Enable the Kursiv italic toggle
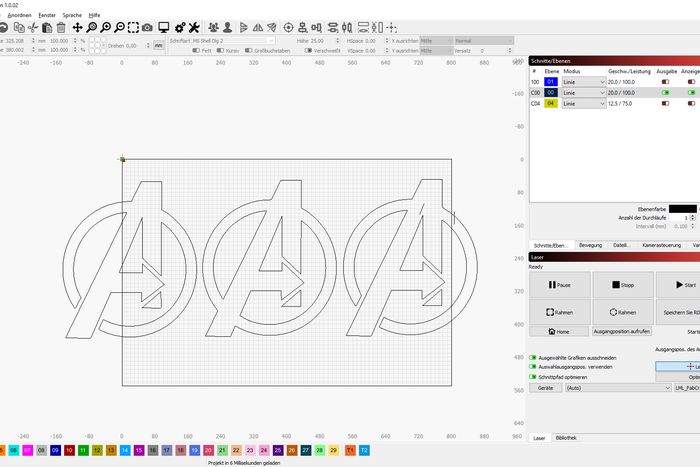Screen dimensions: 700x467 point(220,50)
